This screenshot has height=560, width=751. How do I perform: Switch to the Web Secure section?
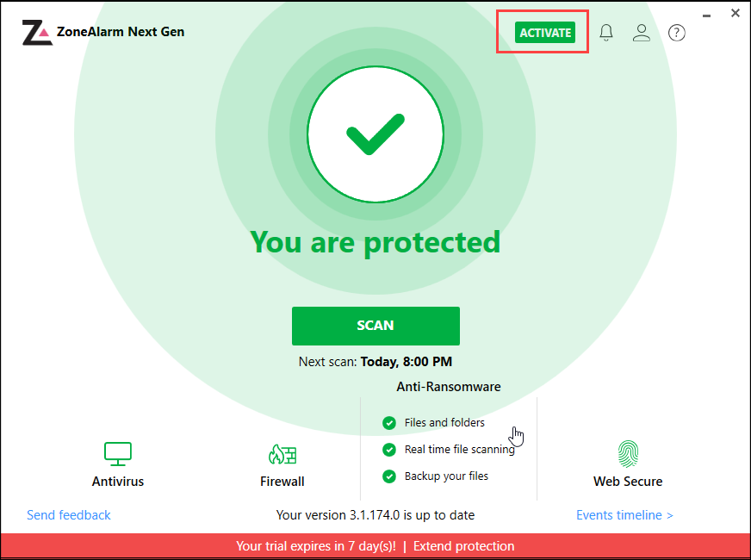click(627, 481)
